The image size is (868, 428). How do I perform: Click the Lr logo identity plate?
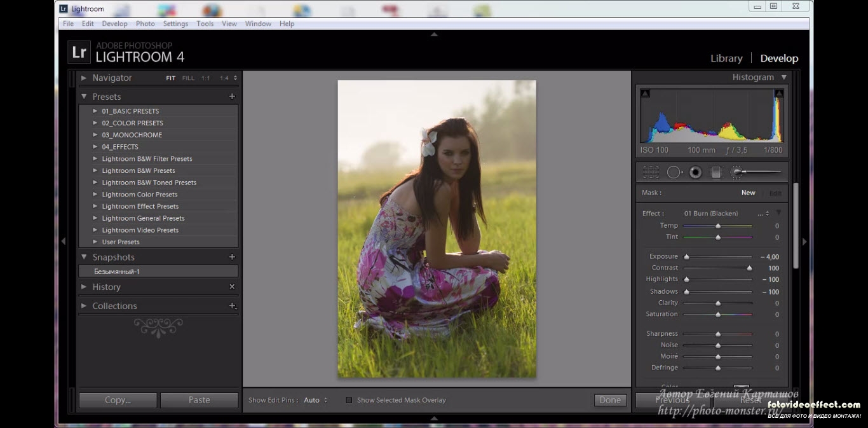click(x=79, y=52)
